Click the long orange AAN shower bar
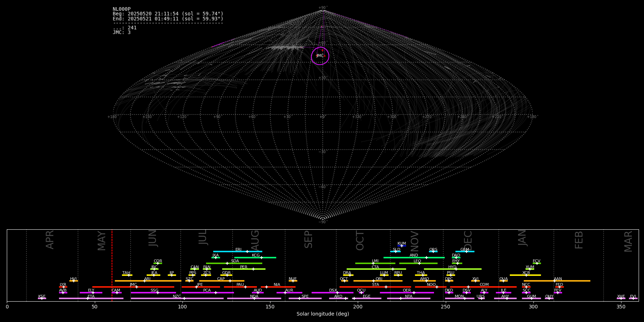Screen dimensions: 644x322 point(557,281)
